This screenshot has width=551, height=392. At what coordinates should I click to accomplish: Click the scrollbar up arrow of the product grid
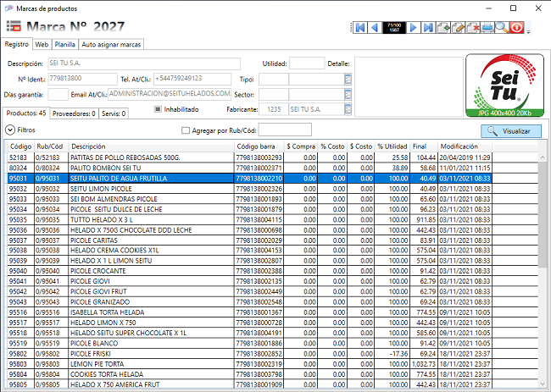(x=543, y=157)
